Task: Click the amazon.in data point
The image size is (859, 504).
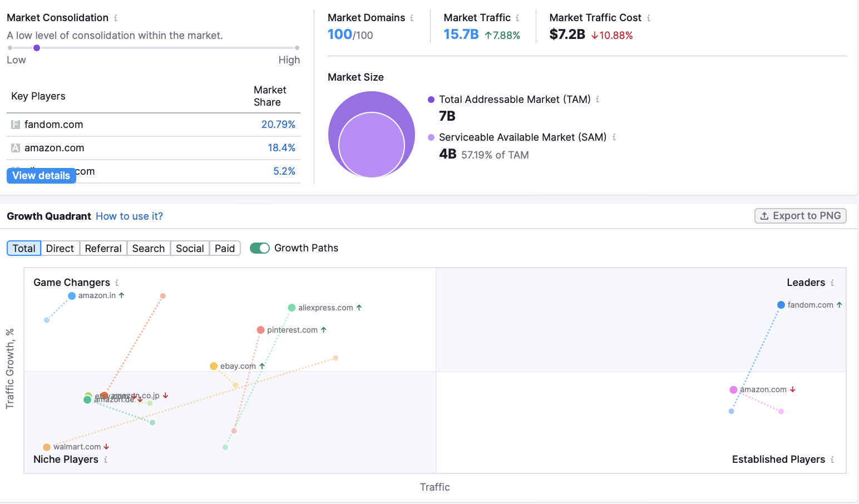Action: 72,296
